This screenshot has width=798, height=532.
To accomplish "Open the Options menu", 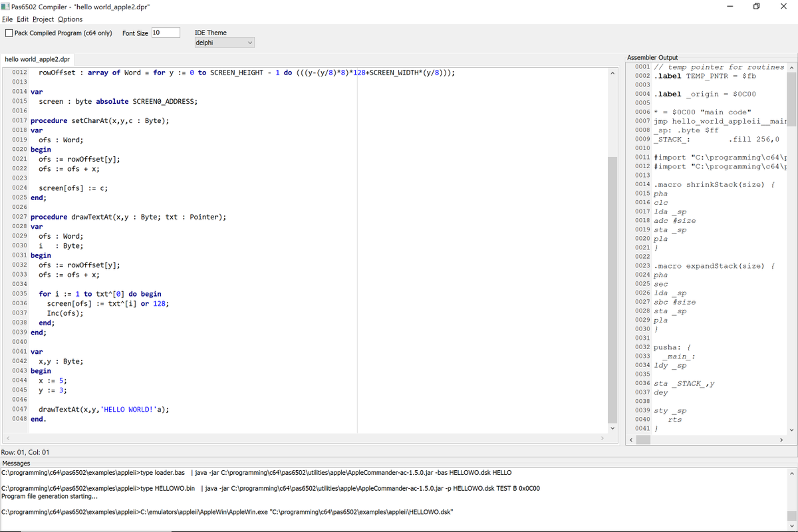I will [70, 19].
